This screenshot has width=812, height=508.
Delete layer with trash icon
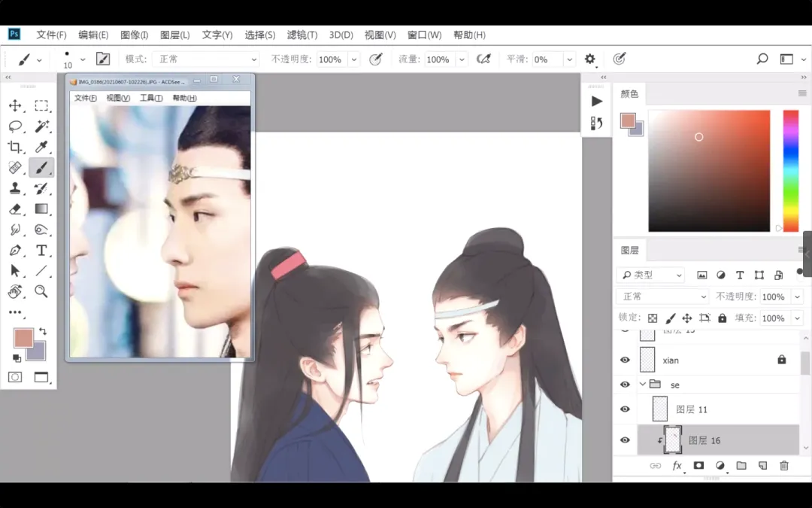[x=784, y=466]
